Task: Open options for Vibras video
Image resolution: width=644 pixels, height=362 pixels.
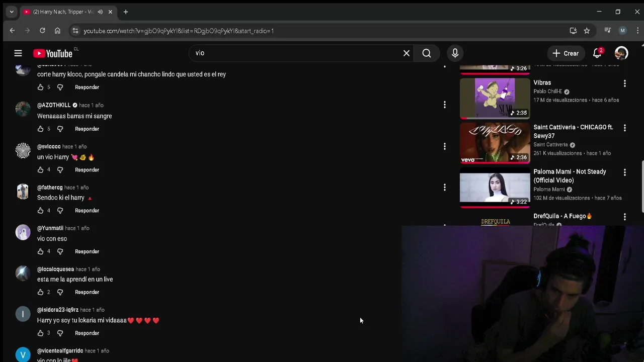Action: [x=625, y=83]
